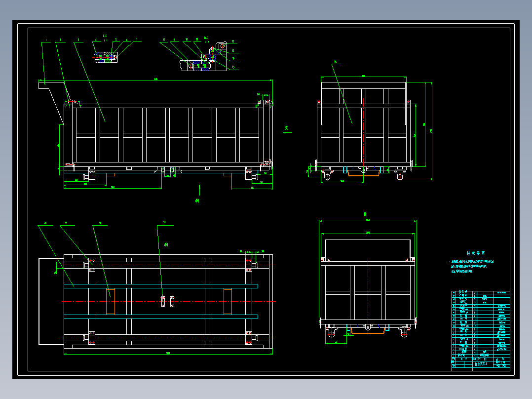The image size is (532, 399).
Task: Click bottom length dimension under plan view
Action: pyautogui.click(x=168, y=353)
